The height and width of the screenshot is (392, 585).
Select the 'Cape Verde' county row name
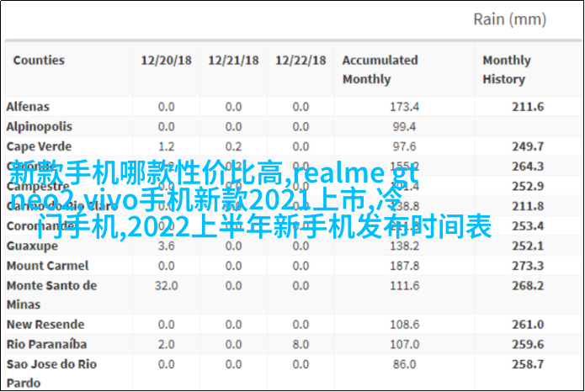coord(39,146)
